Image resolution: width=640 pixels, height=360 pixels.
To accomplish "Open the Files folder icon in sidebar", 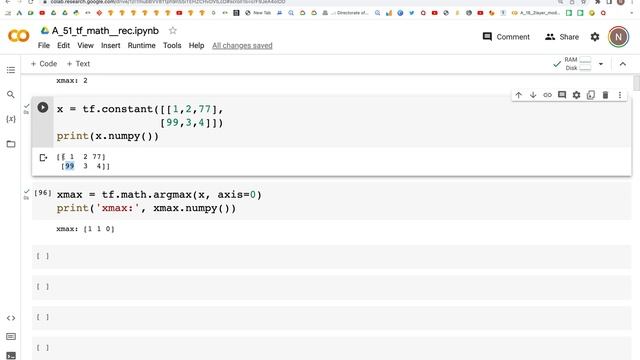I will (x=11, y=144).
